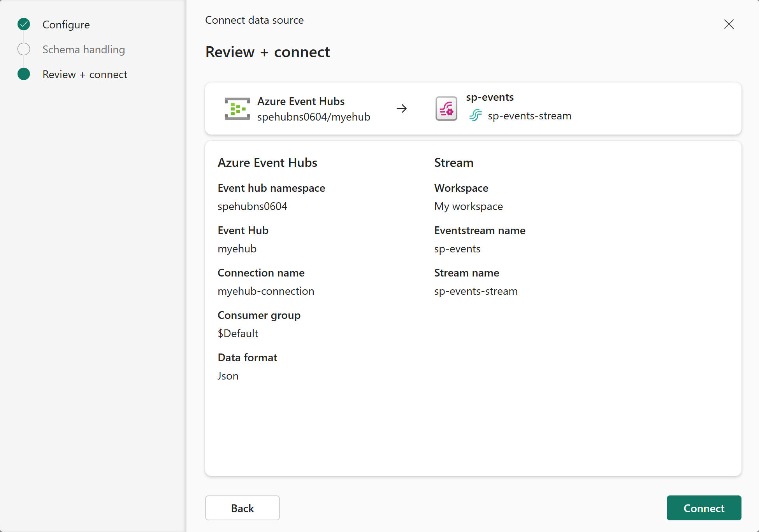Click the Review + connect page heading
Image resolution: width=759 pixels, height=532 pixels.
click(268, 52)
